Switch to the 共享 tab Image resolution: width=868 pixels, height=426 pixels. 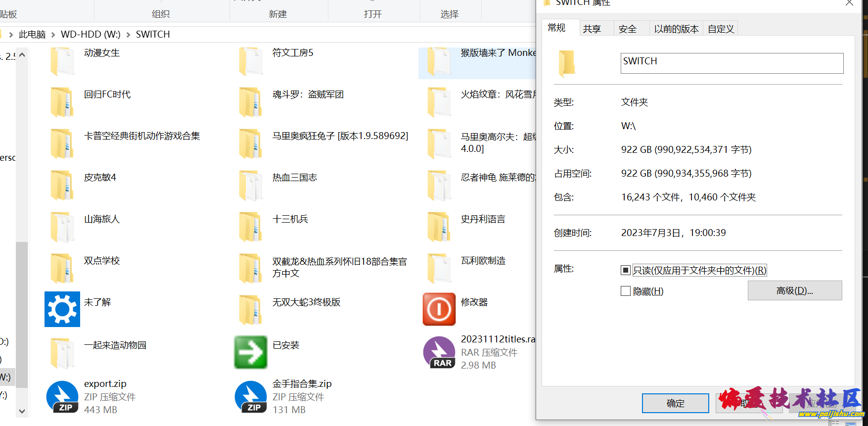596,29
